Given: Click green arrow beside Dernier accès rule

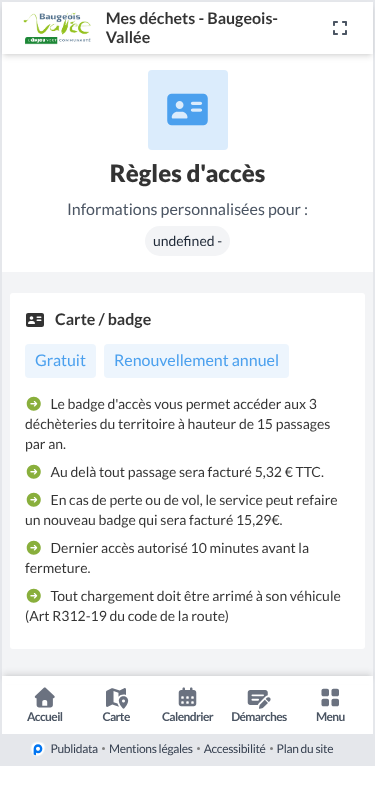Looking at the screenshot, I should [x=34, y=547].
